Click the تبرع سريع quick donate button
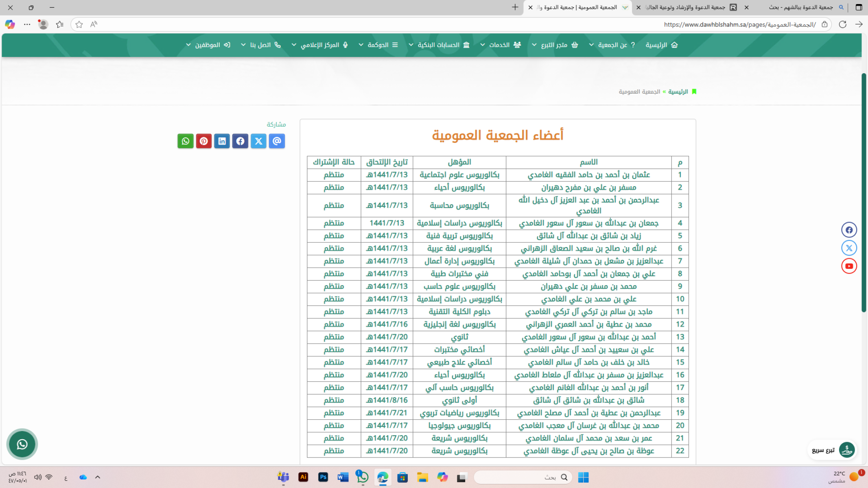 pyautogui.click(x=832, y=450)
